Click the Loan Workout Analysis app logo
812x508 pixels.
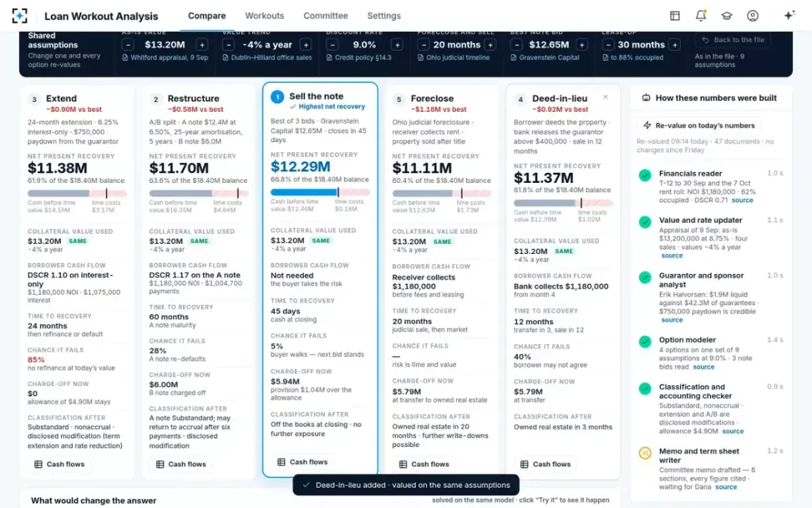(20, 16)
